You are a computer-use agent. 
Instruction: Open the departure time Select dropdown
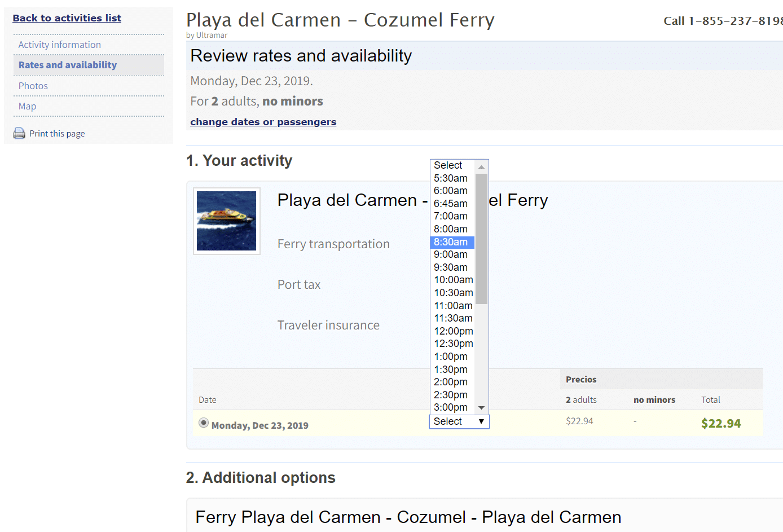(x=459, y=421)
